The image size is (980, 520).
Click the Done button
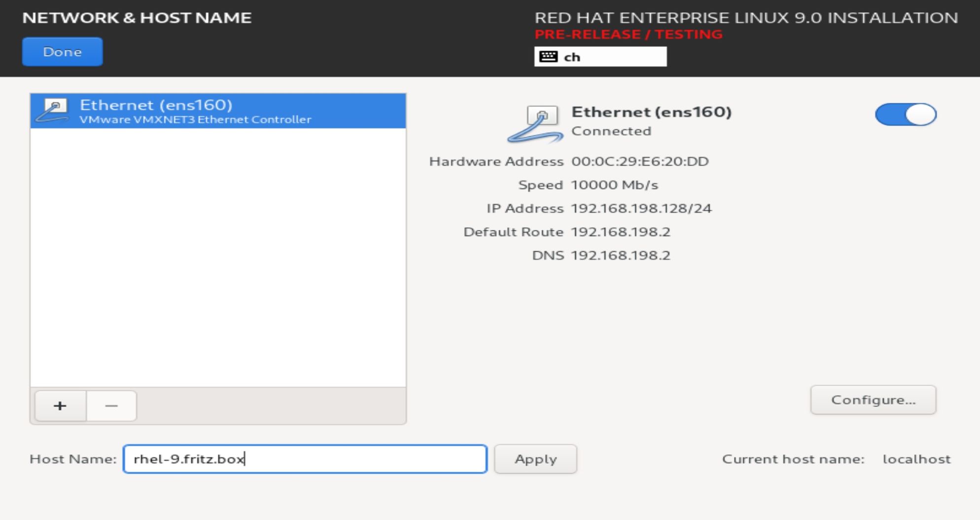[62, 52]
